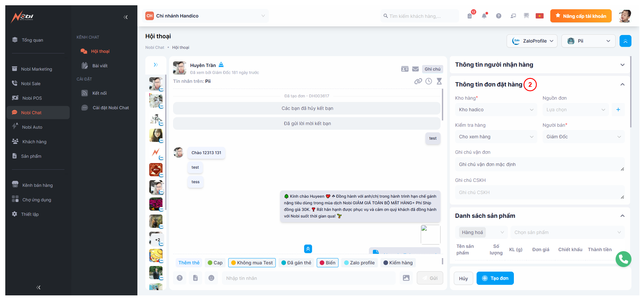The image size is (644, 300).
Task: Open the help question mark icon in header
Action: pos(499,16)
